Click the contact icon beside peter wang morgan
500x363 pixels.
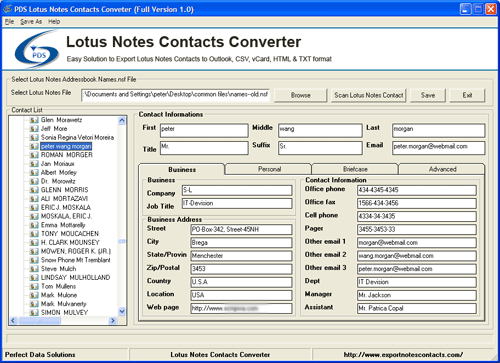(x=34, y=146)
